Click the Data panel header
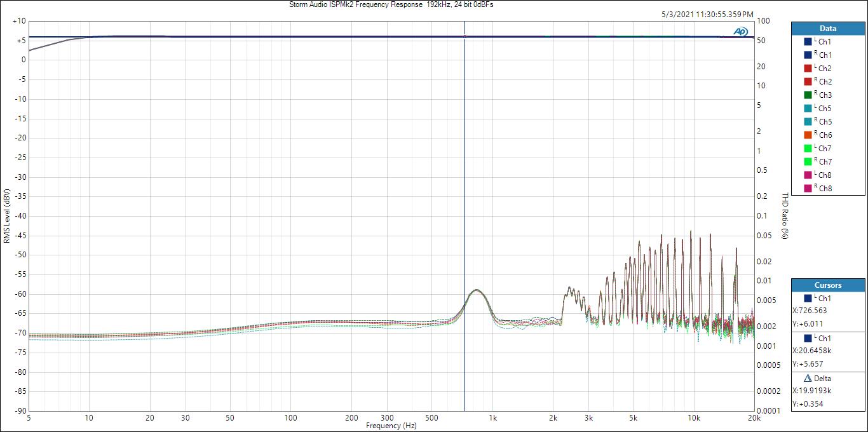This screenshot has height=432, width=868. click(x=828, y=29)
